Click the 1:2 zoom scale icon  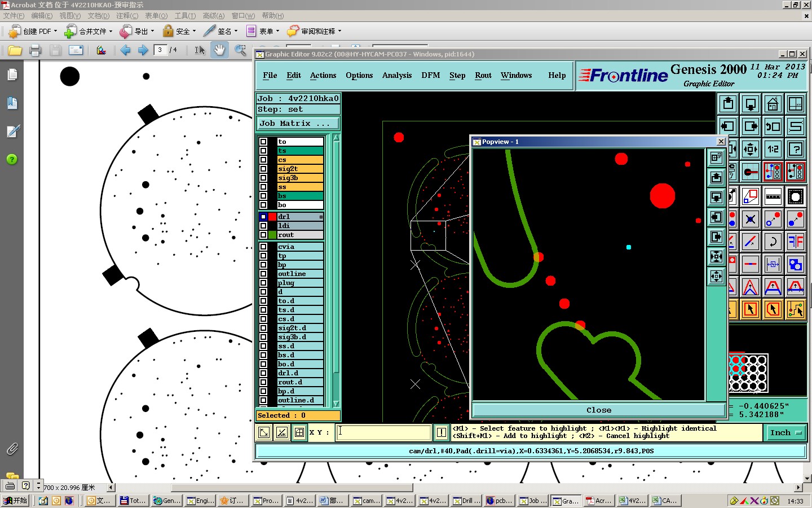[773, 149]
